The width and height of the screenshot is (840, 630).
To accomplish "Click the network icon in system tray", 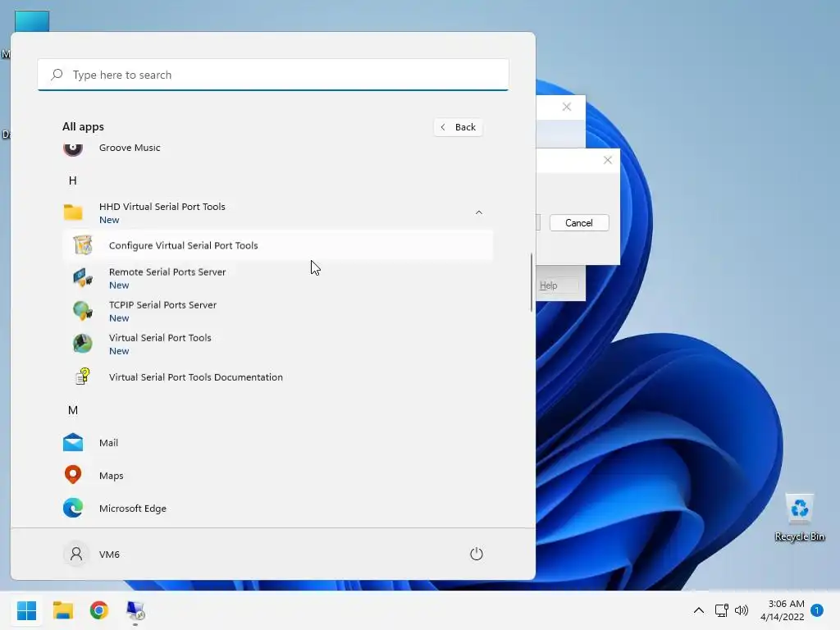I will 721,610.
